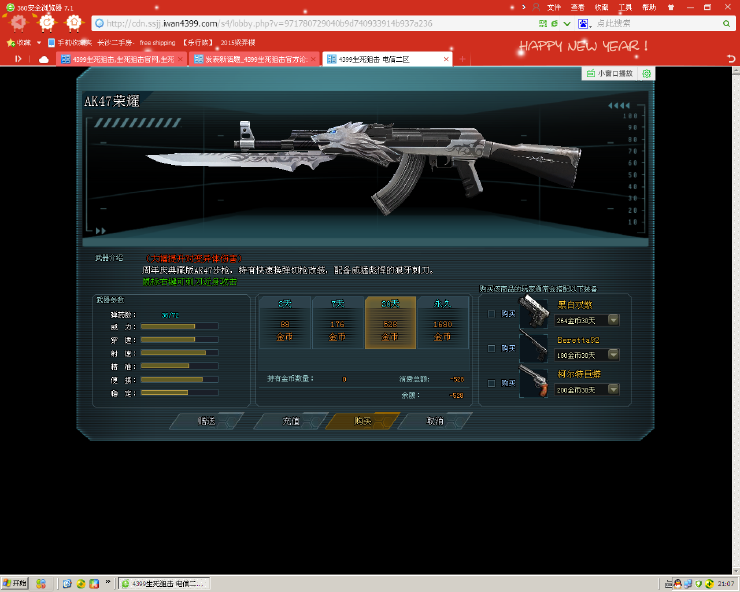Toggle the sidebar arrow icon by tabs
Screen dimensions: 740x592
[x=18, y=59]
